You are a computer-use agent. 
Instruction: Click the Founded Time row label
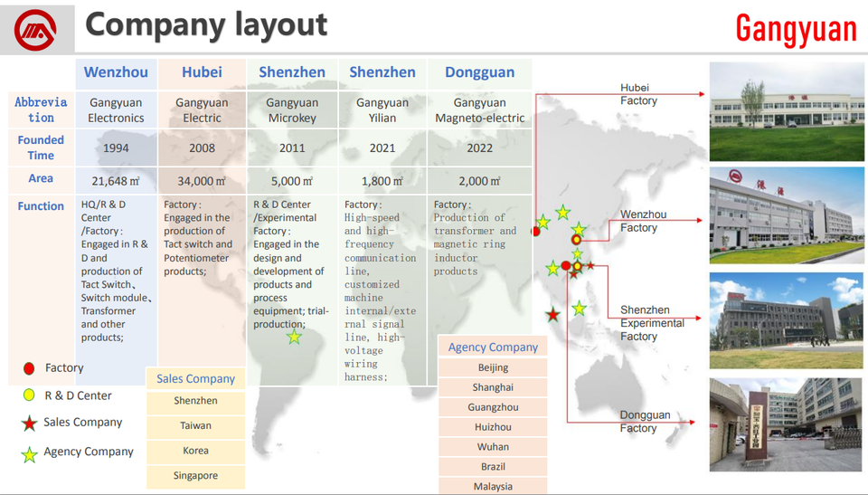[x=41, y=148]
